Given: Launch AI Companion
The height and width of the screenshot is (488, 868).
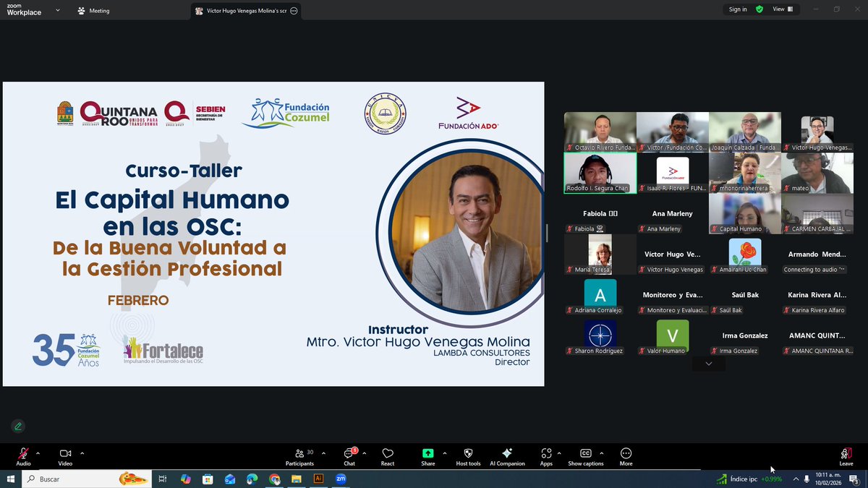Looking at the screenshot, I should pos(507,457).
